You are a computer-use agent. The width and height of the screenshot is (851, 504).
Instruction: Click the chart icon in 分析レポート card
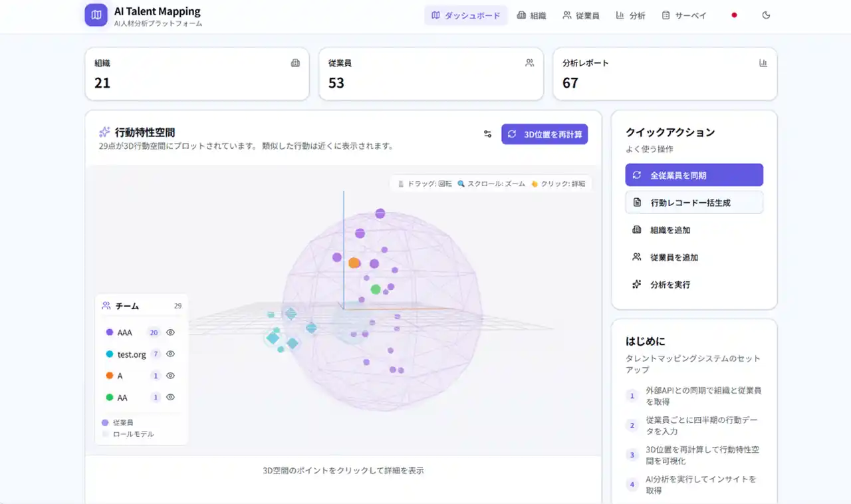[x=763, y=63]
